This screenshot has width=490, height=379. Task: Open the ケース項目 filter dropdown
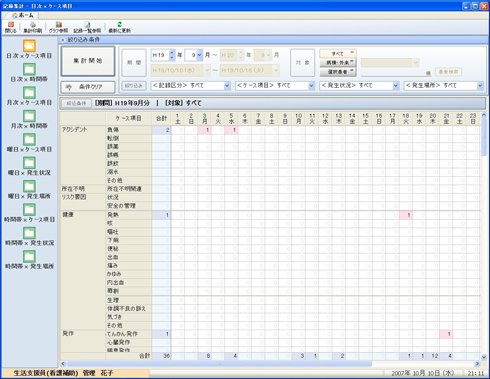[x=311, y=86]
